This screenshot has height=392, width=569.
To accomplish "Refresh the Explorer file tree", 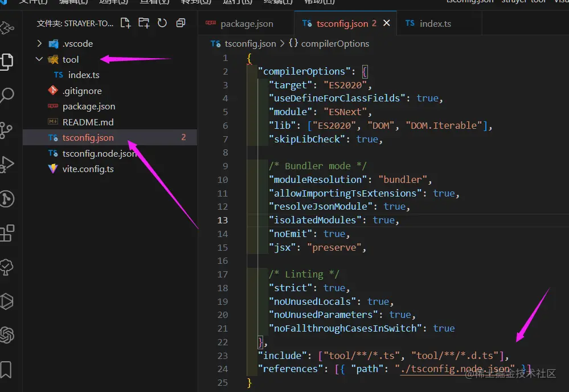I will tap(162, 23).
